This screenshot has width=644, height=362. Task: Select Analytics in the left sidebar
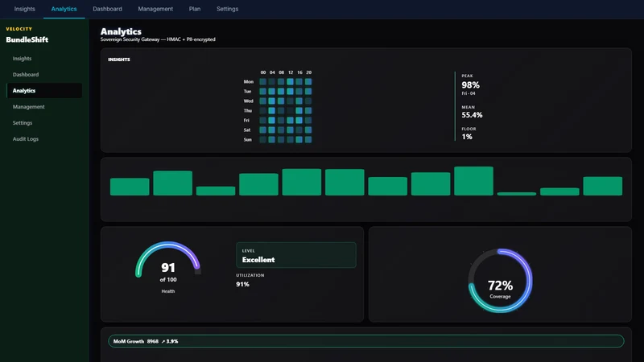tap(44, 91)
